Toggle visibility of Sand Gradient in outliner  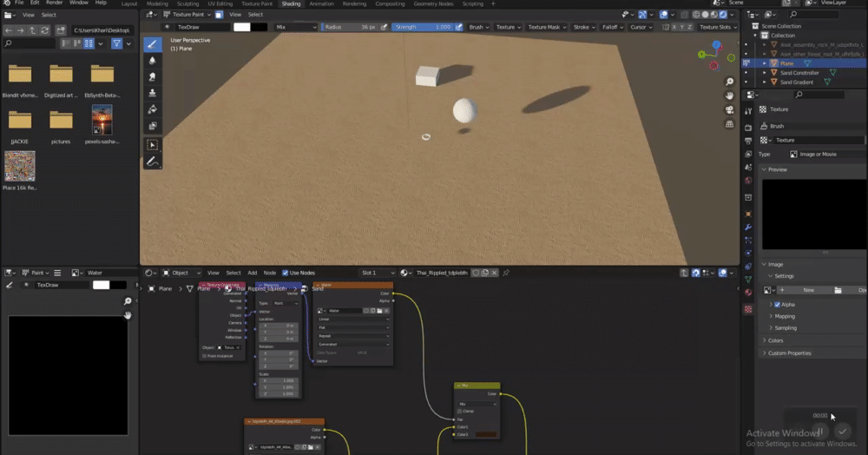pos(746,82)
